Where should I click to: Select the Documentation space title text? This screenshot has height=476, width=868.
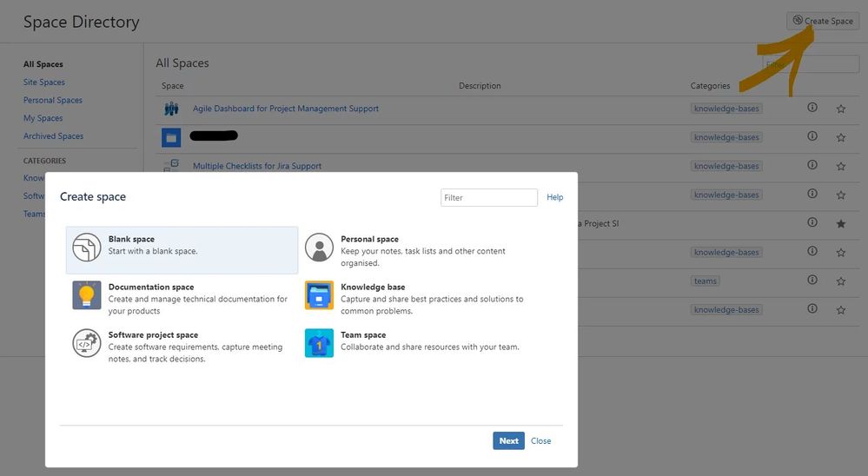(x=151, y=287)
